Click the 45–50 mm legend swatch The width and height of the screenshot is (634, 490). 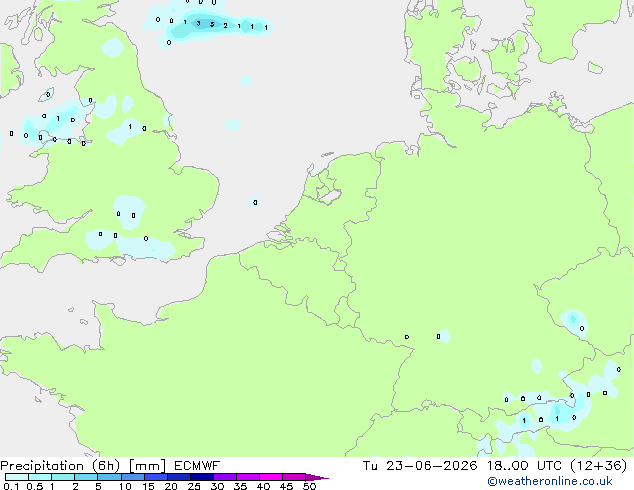click(294, 477)
